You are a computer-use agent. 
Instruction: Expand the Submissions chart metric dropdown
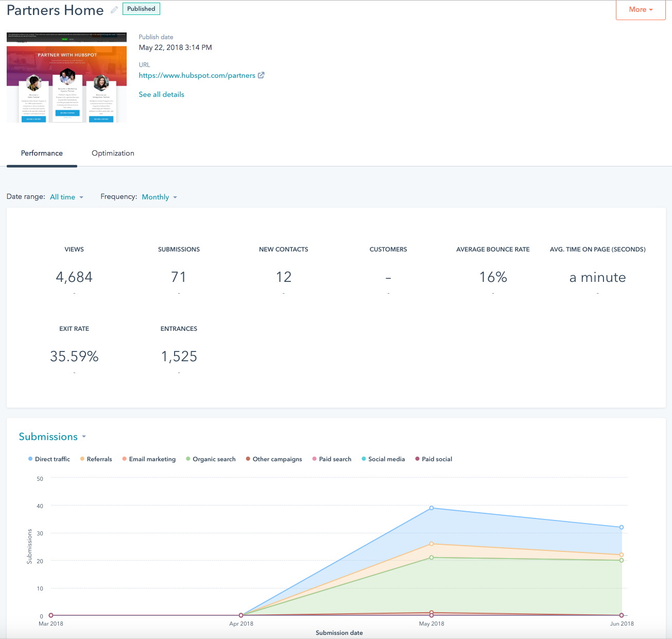tap(53, 436)
